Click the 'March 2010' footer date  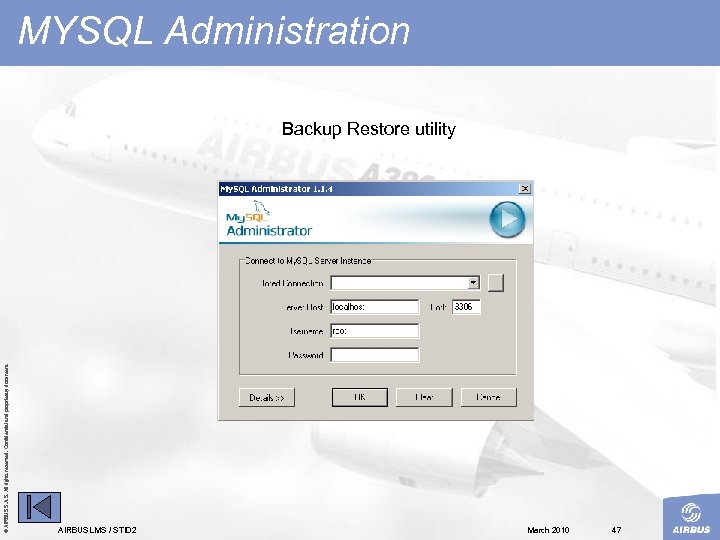(548, 530)
